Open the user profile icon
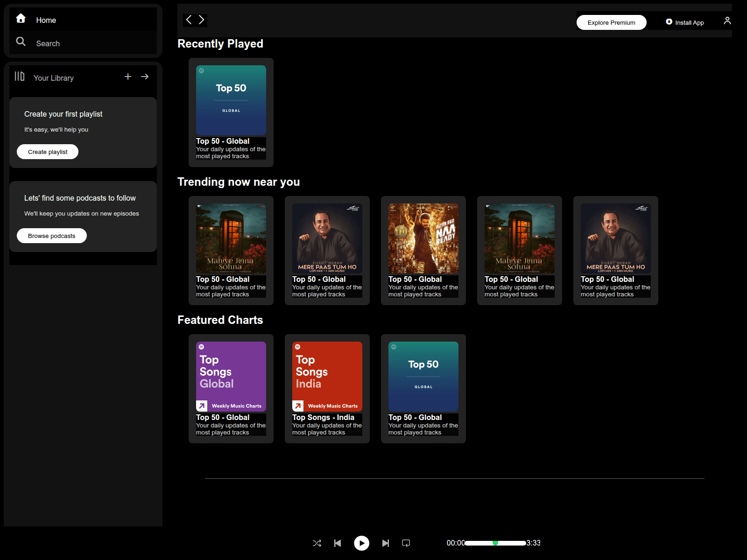 (727, 21)
